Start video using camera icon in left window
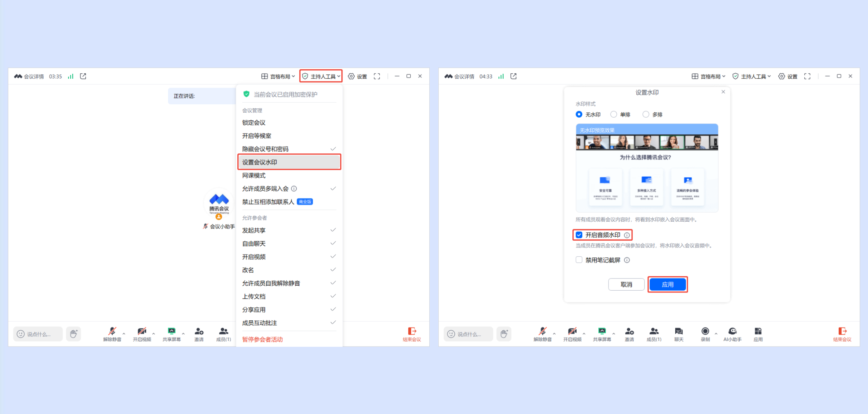This screenshot has width=868, height=414. 142,331
